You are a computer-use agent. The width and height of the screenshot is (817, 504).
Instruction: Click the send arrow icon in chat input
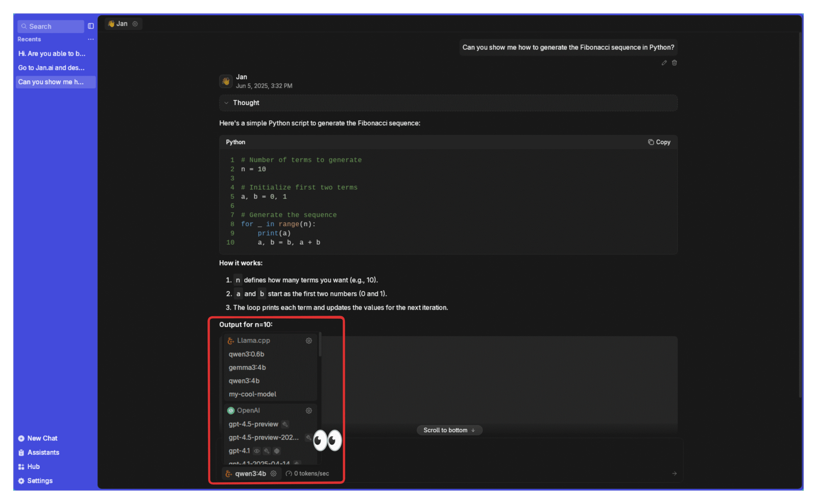pyautogui.click(x=674, y=473)
